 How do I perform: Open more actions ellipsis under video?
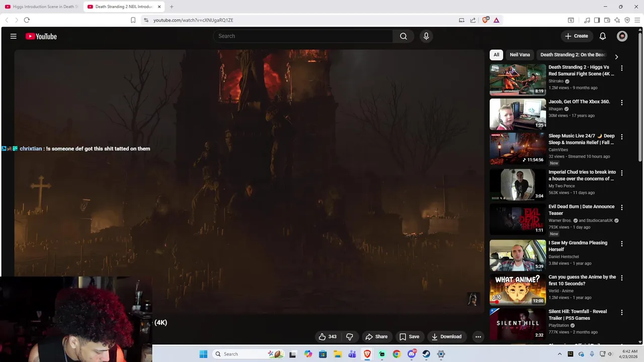478,337
